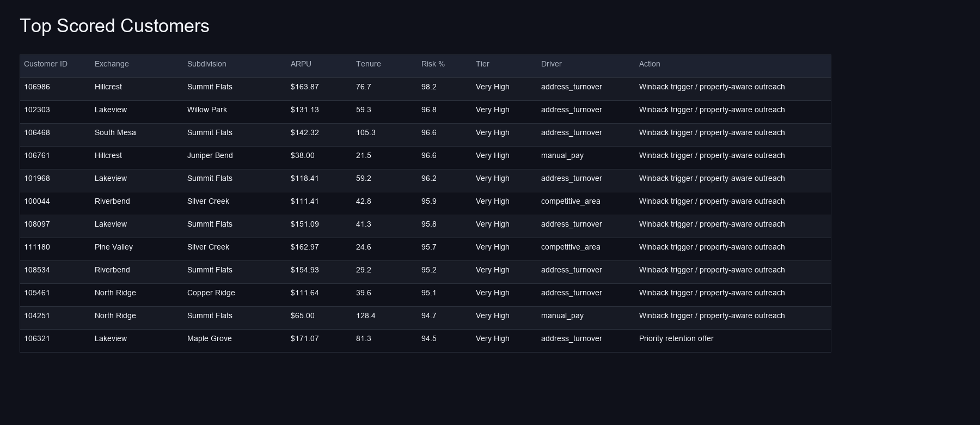Click the 96.8 risk percentage
The image size is (980, 425).
(429, 110)
